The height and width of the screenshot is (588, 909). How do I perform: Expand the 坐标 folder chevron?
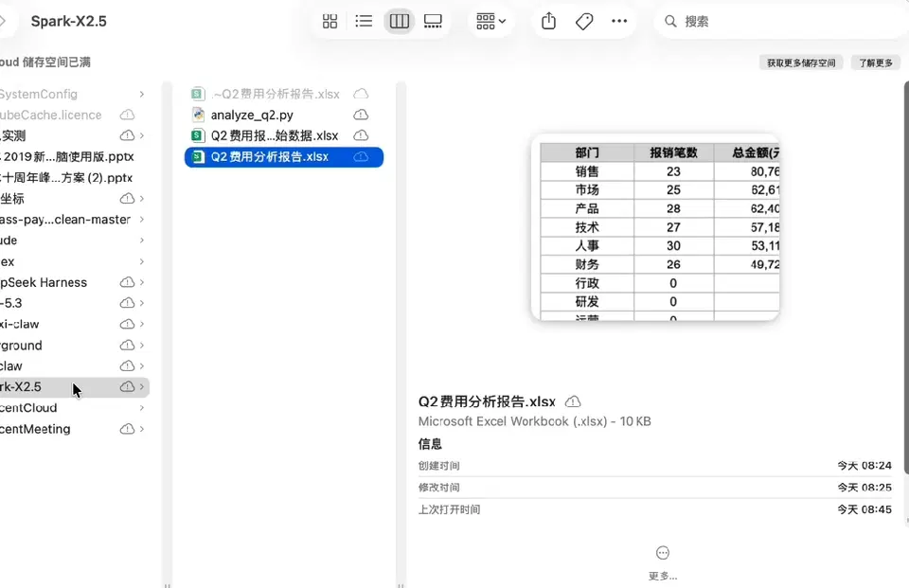[x=142, y=198]
